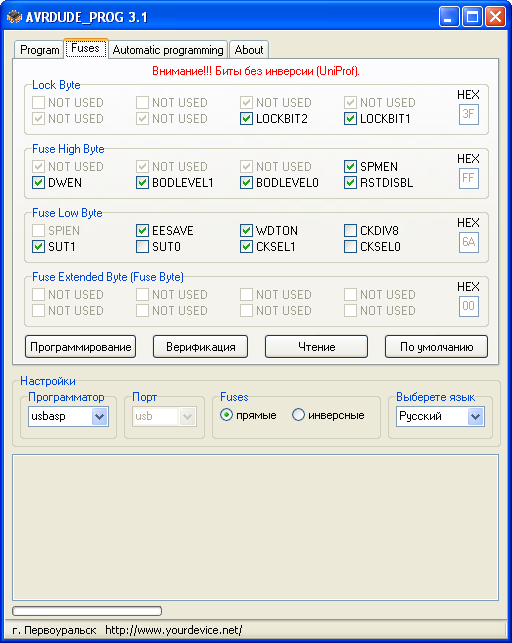Uncheck the RSTDISBL fuse bit
Screen dimensions: 512x643
click(x=350, y=183)
